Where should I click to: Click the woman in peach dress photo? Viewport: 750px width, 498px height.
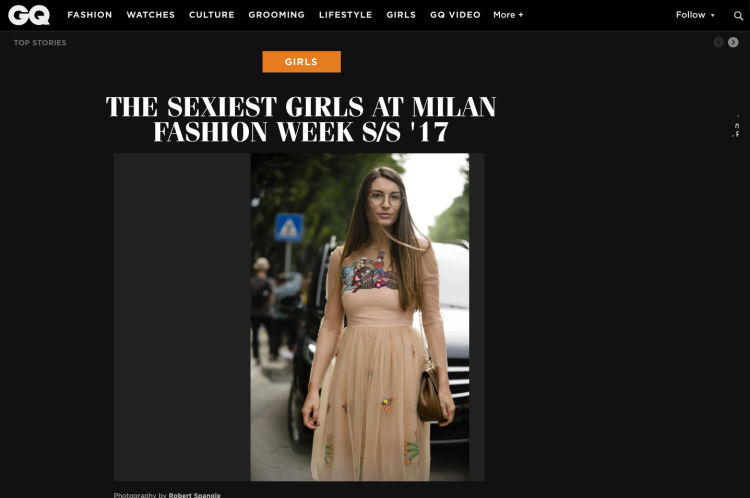(x=360, y=317)
